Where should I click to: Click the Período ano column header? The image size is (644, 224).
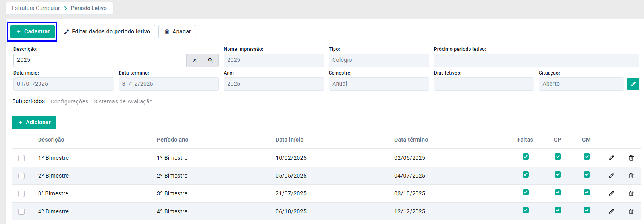(x=173, y=140)
